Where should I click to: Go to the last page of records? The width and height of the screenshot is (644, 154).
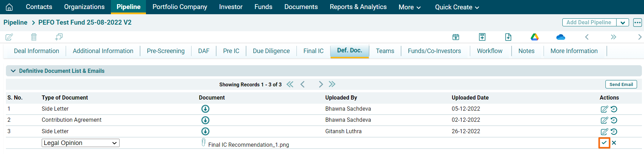(x=332, y=84)
